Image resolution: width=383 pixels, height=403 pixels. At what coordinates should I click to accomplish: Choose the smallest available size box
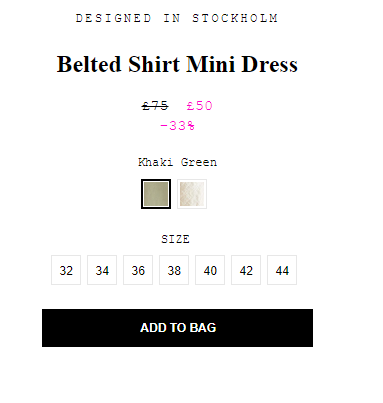click(x=66, y=270)
